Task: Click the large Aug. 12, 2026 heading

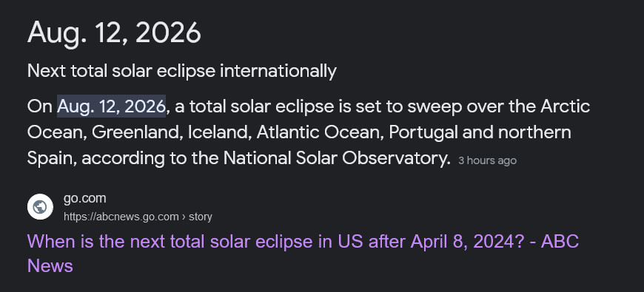Action: coord(114,33)
